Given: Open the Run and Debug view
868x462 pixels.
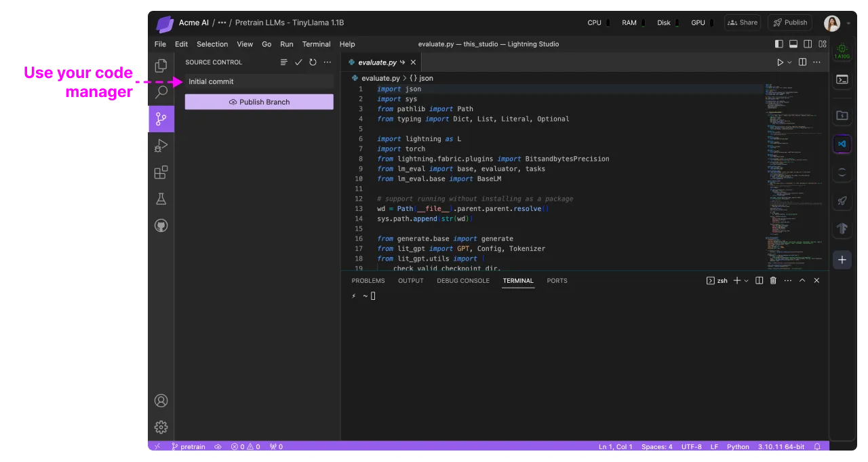Looking at the screenshot, I should [161, 145].
